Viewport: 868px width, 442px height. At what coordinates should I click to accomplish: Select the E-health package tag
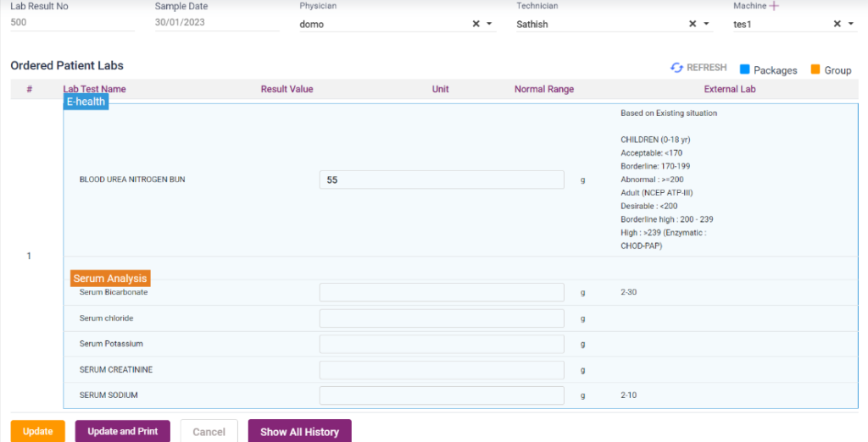tap(86, 102)
